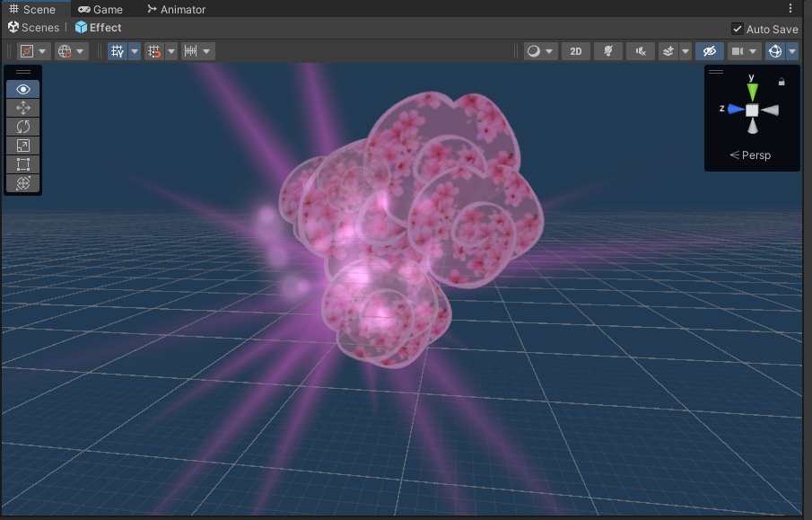Viewport: 812px width, 520px height.
Task: Expand the snap increment settings dropdown
Action: click(x=206, y=51)
